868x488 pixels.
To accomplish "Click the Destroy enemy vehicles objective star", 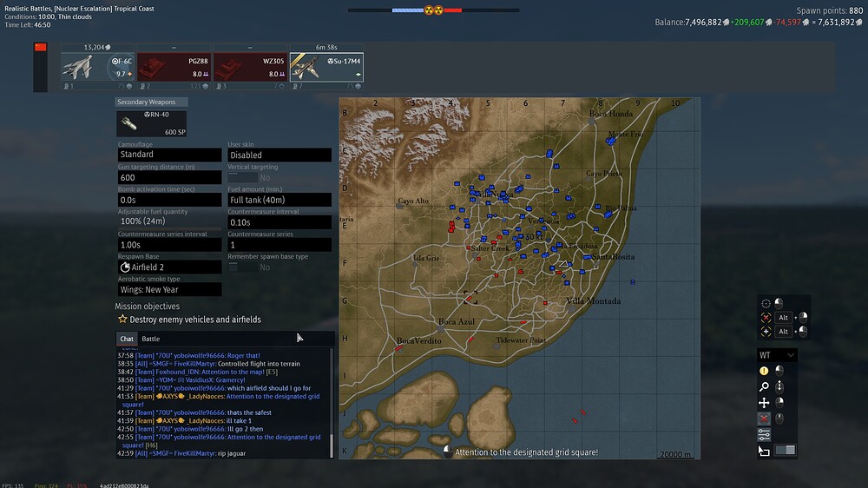I will pos(122,319).
